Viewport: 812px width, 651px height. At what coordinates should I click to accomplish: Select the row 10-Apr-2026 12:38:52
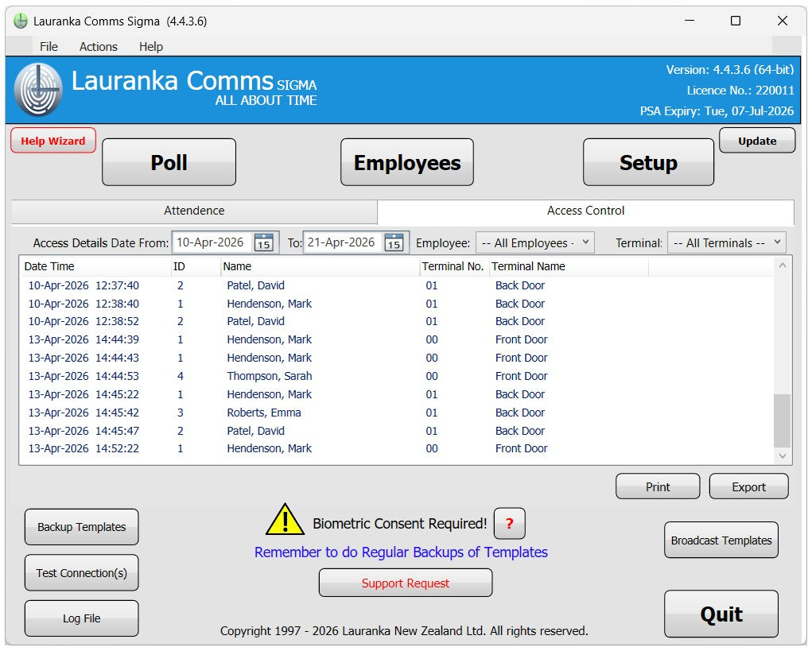(396, 321)
